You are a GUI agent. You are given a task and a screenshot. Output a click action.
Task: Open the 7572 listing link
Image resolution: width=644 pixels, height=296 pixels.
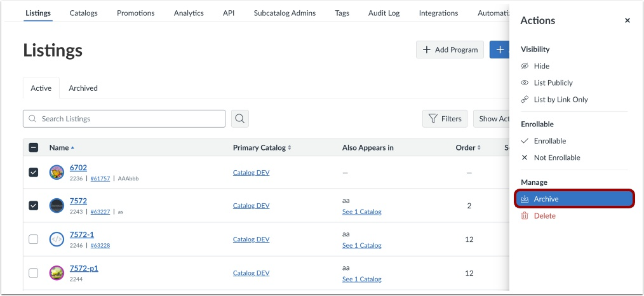pos(78,201)
